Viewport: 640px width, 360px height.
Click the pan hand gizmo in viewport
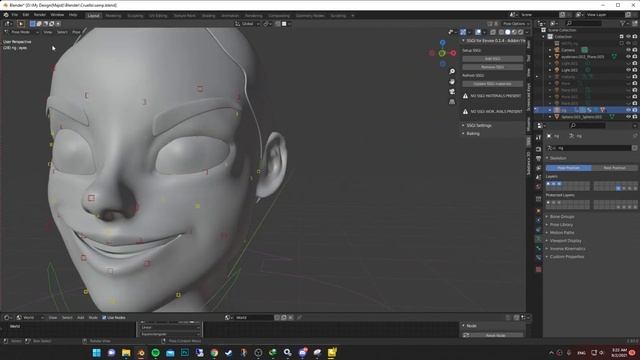coord(452,82)
